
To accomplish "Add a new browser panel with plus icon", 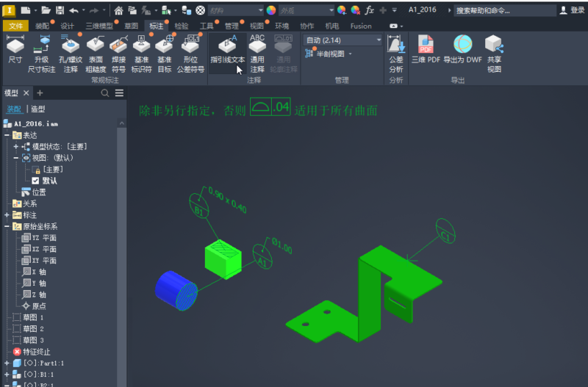I will click(x=40, y=93).
